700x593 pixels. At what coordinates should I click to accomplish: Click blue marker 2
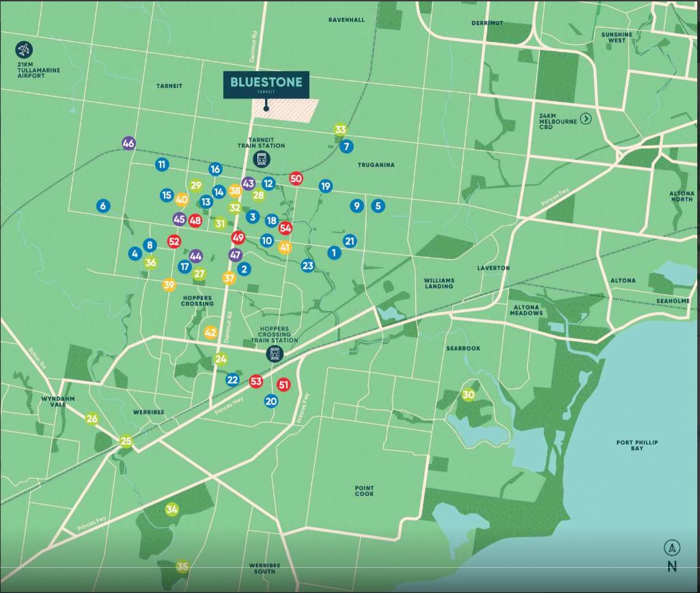tap(244, 269)
